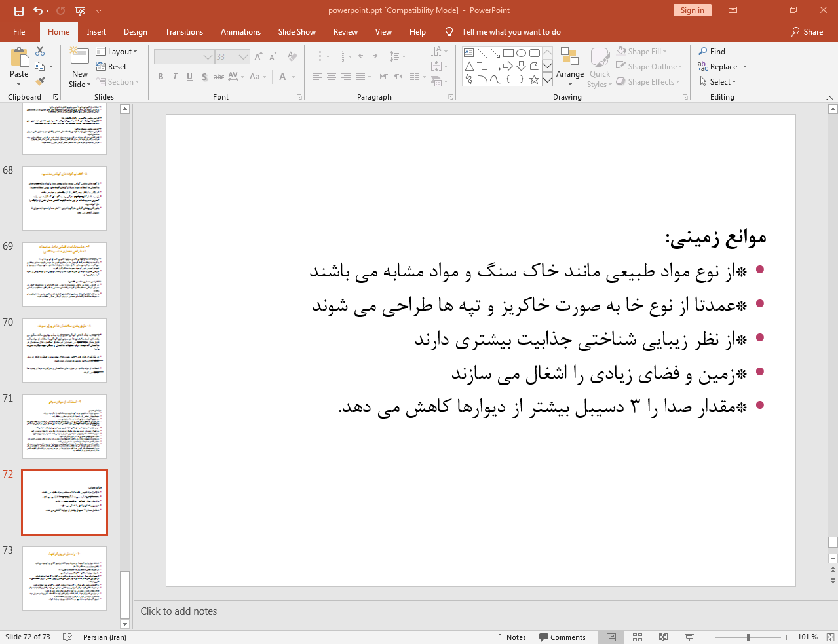Reset the slide layout
This screenshot has height=644, width=838.
click(x=111, y=66)
